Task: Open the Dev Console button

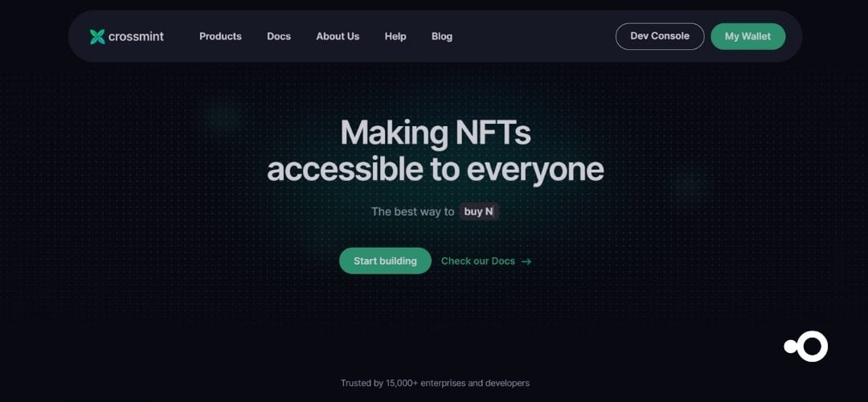Action: tap(660, 36)
